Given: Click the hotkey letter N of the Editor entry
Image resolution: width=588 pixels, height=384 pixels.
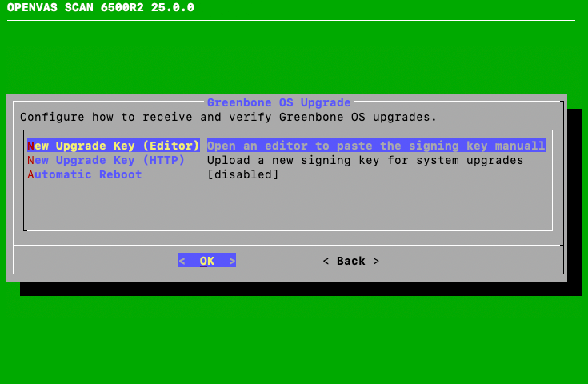Looking at the screenshot, I should [30, 146].
